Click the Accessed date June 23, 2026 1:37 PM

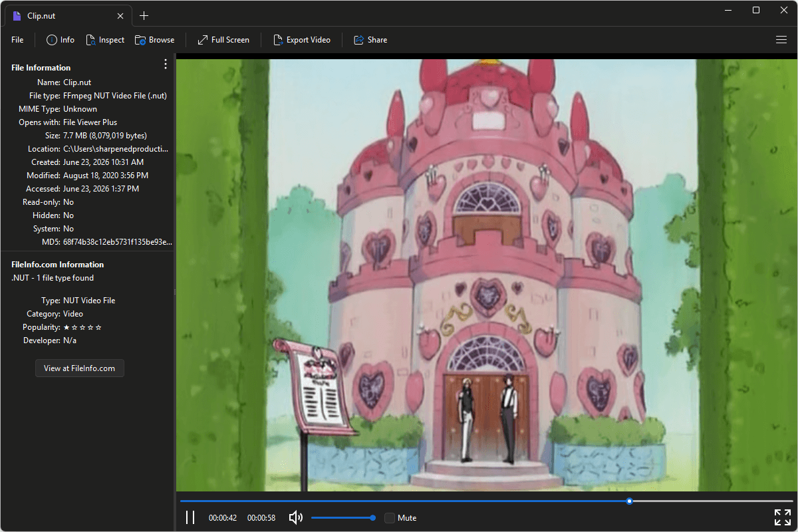101,189
